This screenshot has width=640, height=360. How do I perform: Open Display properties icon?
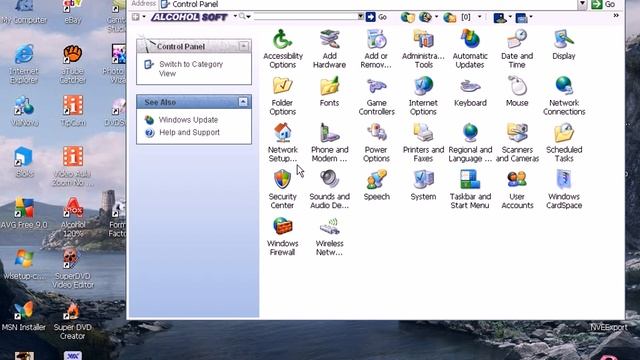point(564,45)
